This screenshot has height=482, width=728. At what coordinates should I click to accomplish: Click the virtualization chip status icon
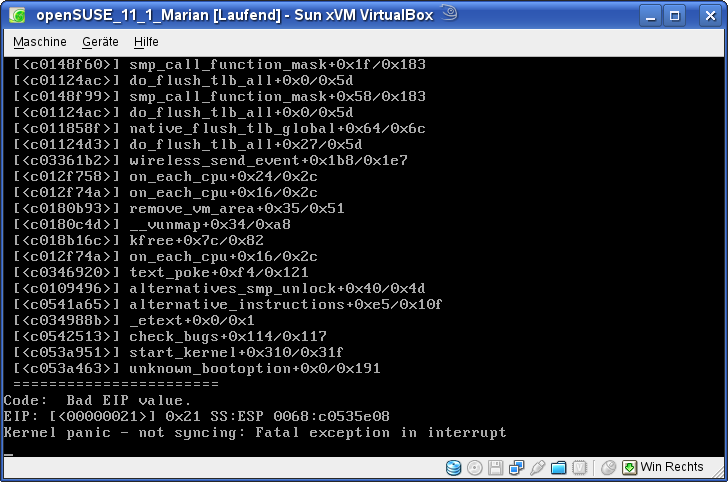pos(579,467)
